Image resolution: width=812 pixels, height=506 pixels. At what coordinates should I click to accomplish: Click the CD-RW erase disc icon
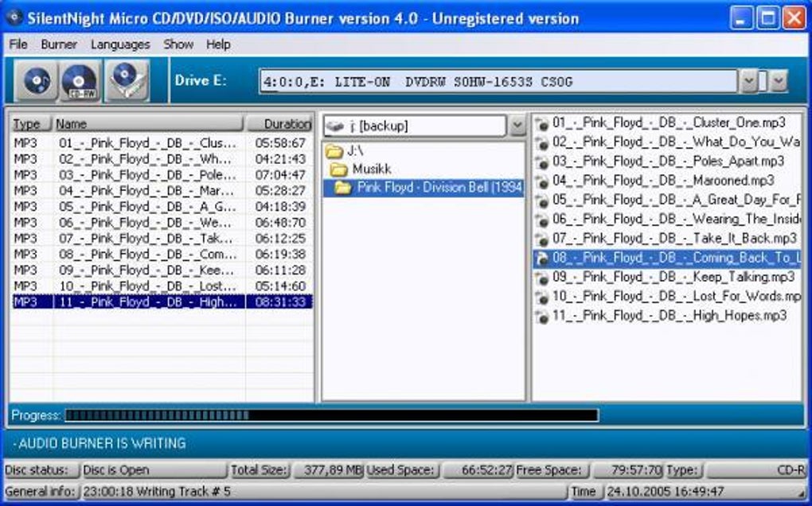pos(80,80)
